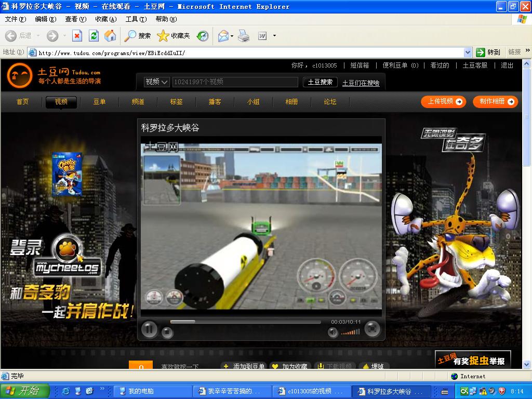Adjust the video volume level bars

click(351, 332)
